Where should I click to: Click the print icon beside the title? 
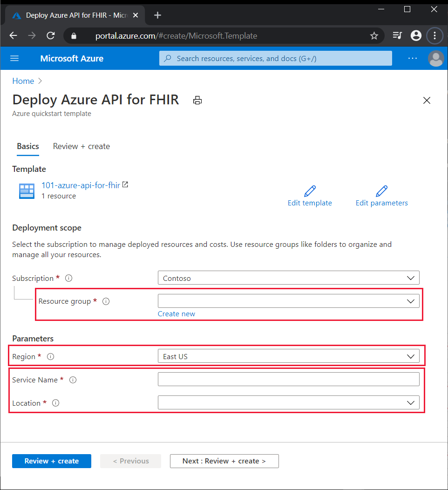(x=197, y=100)
